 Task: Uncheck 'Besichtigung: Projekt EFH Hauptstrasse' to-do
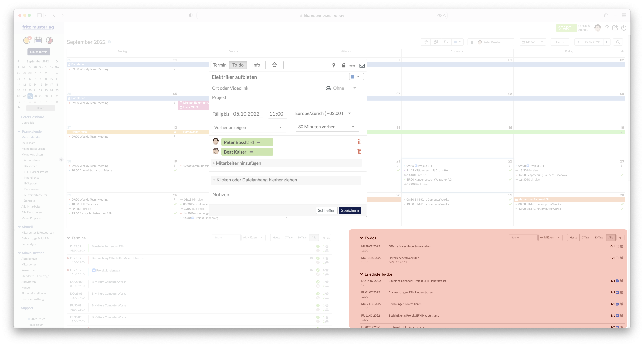[x=617, y=316]
